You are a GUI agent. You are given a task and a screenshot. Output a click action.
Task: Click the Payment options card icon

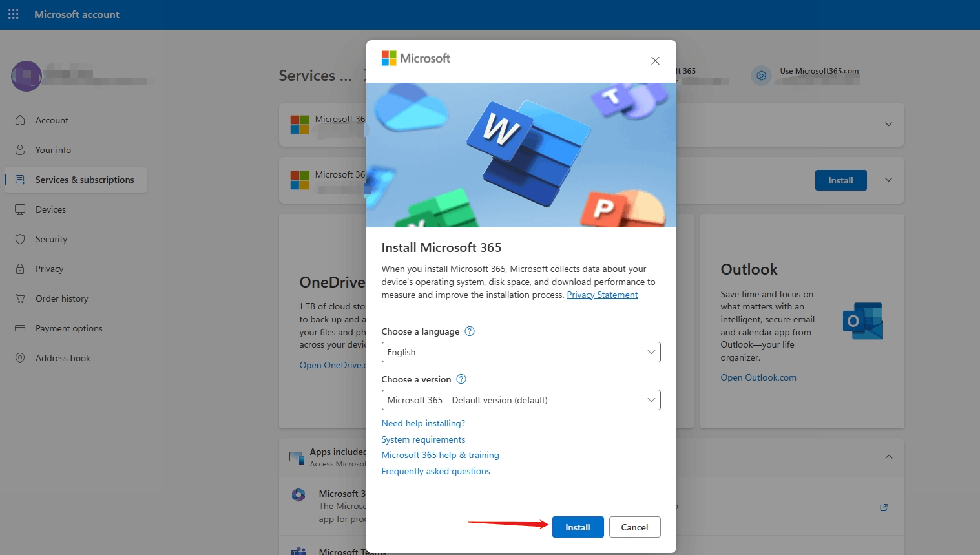click(x=21, y=328)
